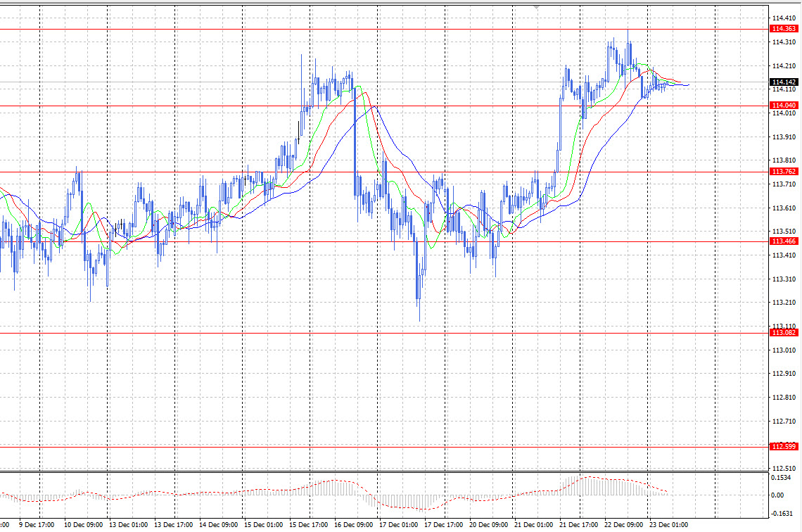
Task: Click the 0.1534 indicator scale value
Action: (781, 478)
